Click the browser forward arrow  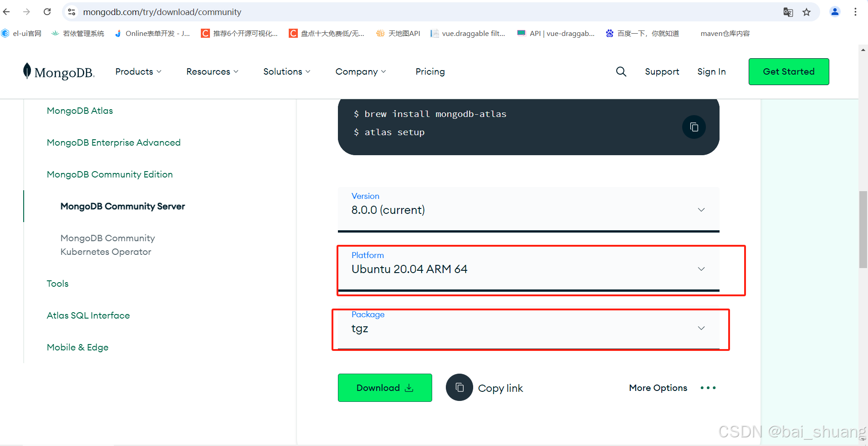26,12
